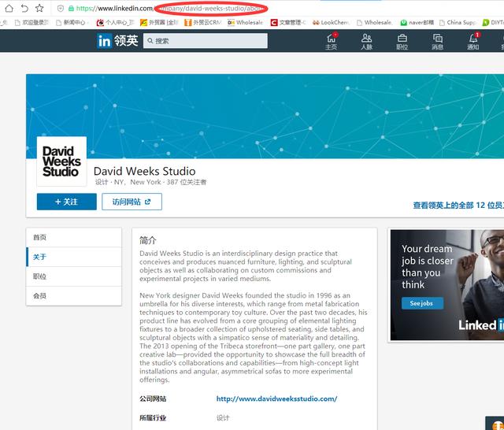The height and width of the screenshot is (430, 504).
Task: Click the 访问网站 visit website button
Action: point(132,202)
